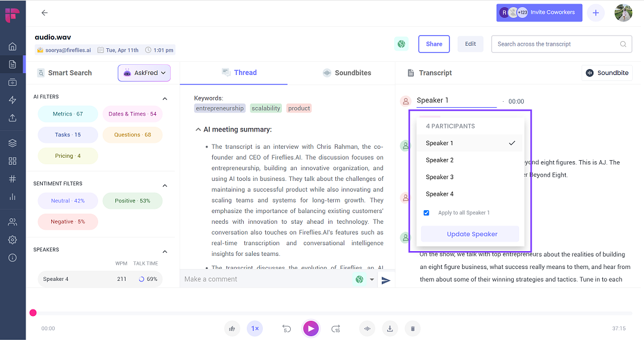
Task: Open the Upload icon in sidebar
Action: coord(12,118)
